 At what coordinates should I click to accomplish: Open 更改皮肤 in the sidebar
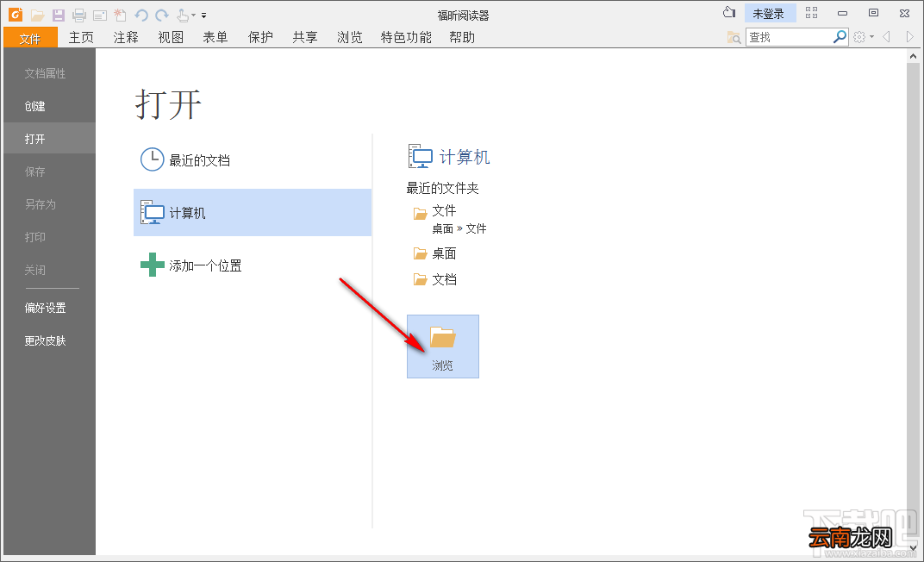[49, 340]
